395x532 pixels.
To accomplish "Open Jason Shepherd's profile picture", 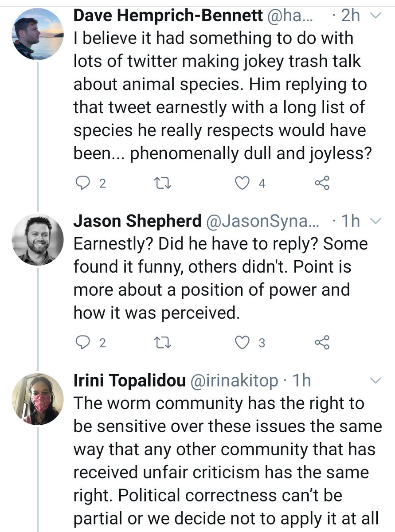I will [x=37, y=240].
